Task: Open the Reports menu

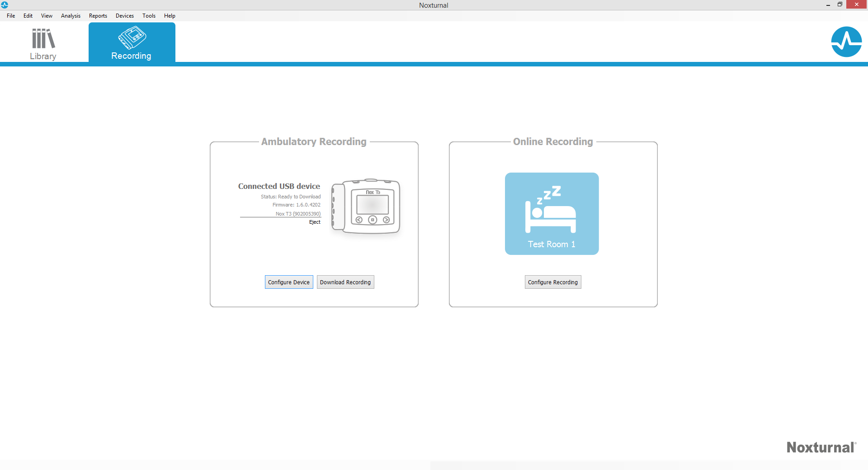Action: coord(98,16)
